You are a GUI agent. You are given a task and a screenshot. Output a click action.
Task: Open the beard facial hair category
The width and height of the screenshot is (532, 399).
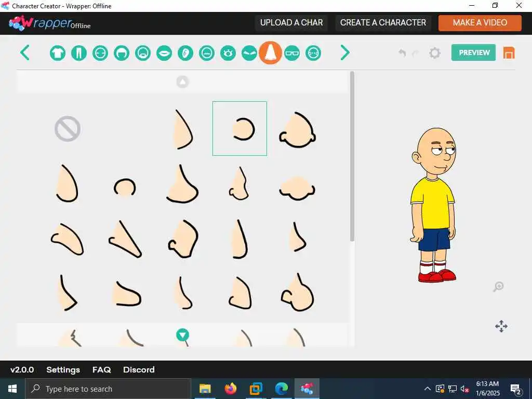(143, 54)
